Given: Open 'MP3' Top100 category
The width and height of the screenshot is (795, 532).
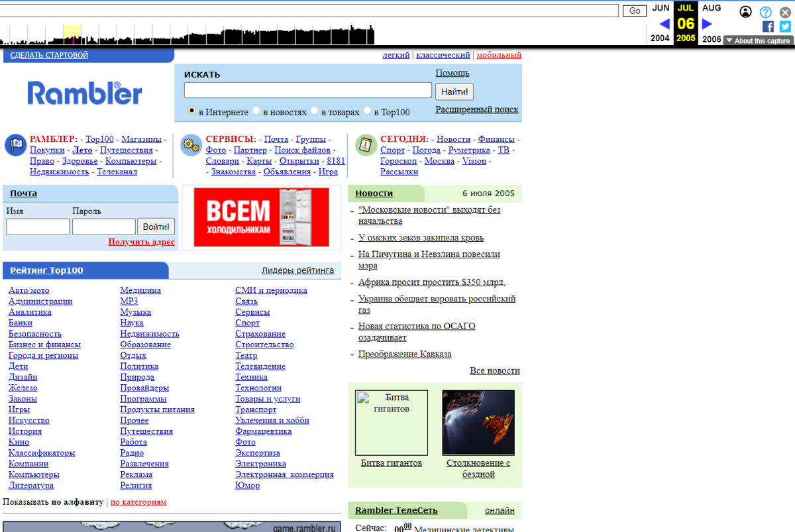Looking at the screenshot, I should (129, 301).
